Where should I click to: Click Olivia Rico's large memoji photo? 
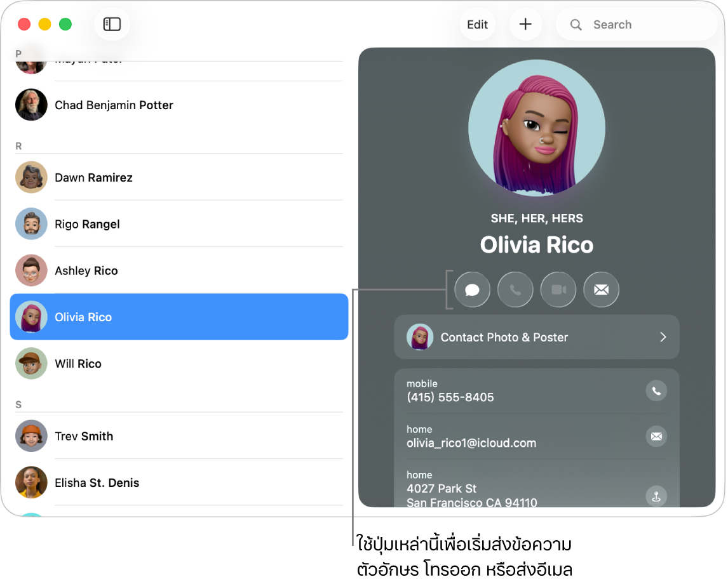click(537, 128)
